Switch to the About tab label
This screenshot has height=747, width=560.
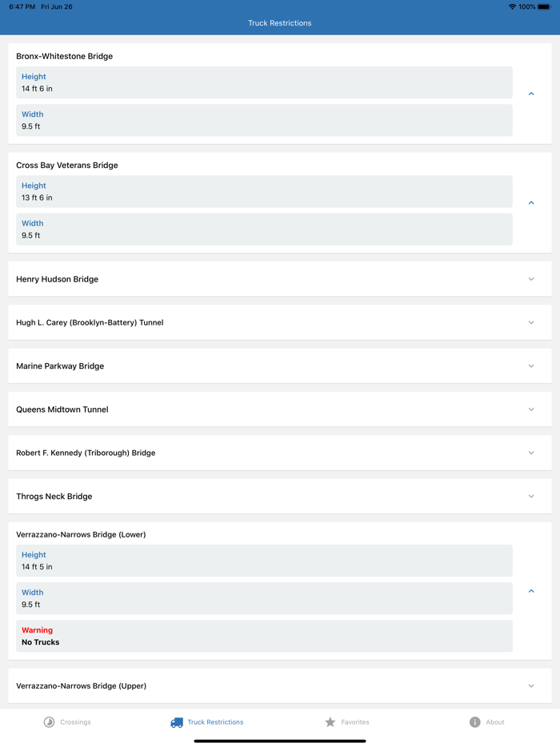[x=495, y=722]
